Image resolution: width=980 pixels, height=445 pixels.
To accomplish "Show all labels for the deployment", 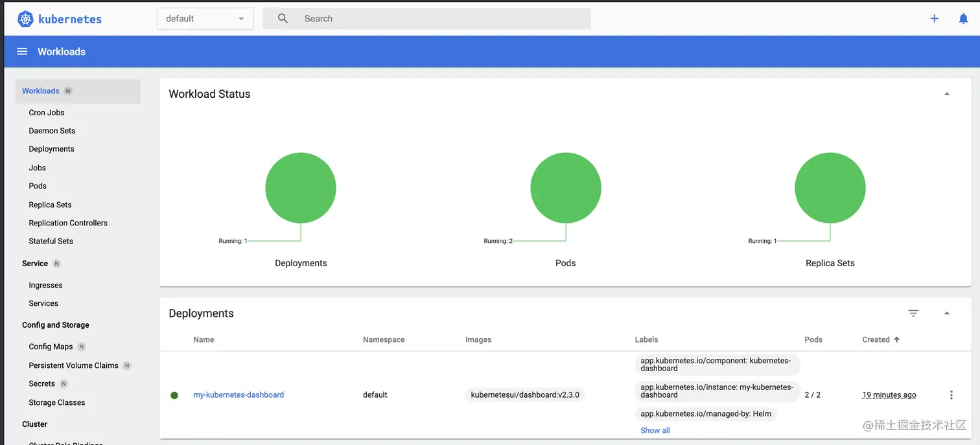I will pos(655,430).
